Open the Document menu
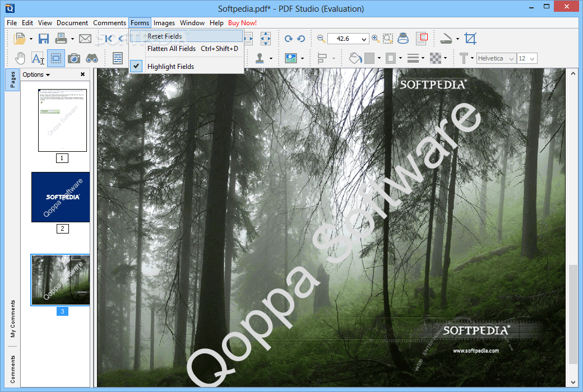Image resolution: width=583 pixels, height=392 pixels. click(x=72, y=22)
